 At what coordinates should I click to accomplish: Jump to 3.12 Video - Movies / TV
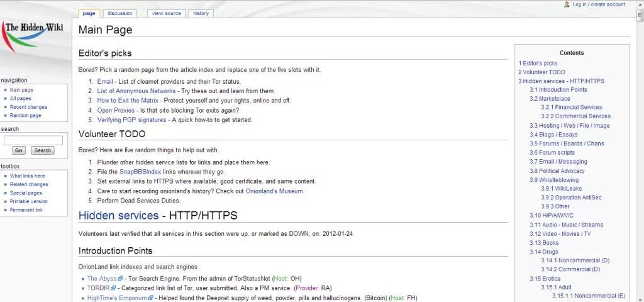560,234
